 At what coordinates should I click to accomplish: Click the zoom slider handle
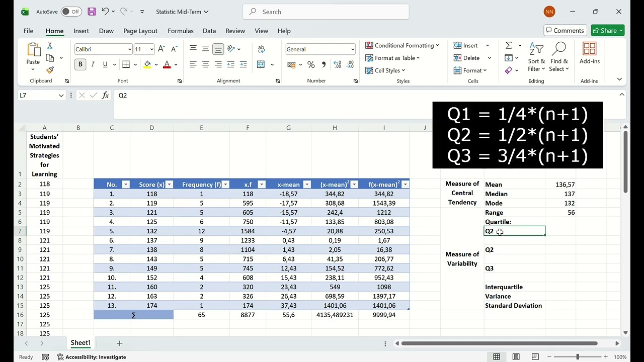[578, 357]
